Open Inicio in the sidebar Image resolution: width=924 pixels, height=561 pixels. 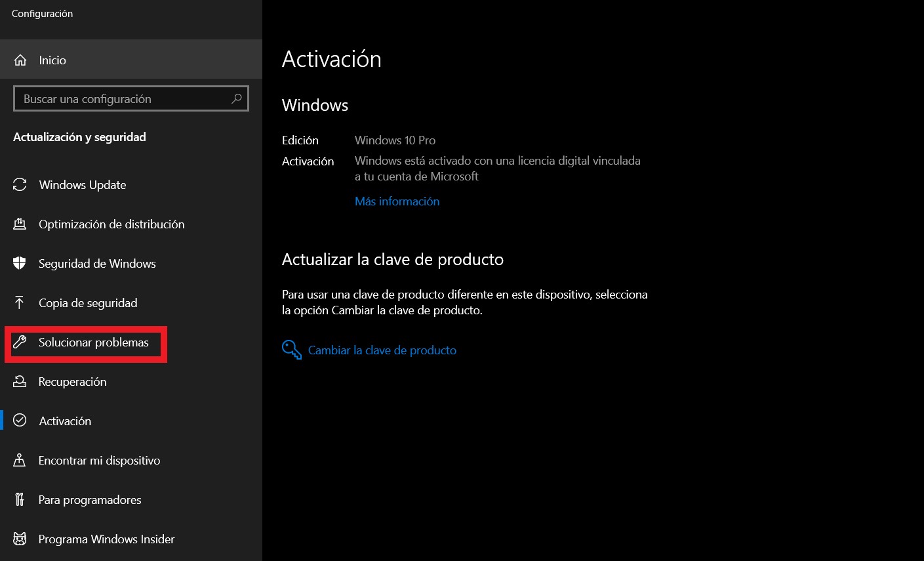[x=131, y=60]
